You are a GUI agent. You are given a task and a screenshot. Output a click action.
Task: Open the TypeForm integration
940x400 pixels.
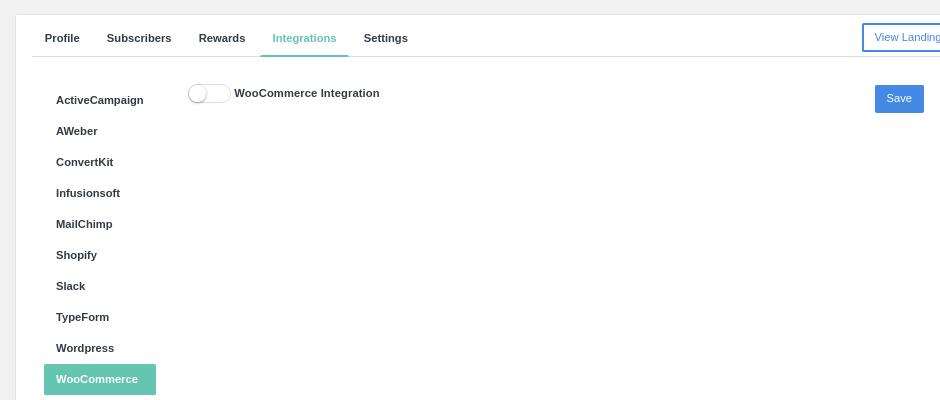[x=82, y=317]
